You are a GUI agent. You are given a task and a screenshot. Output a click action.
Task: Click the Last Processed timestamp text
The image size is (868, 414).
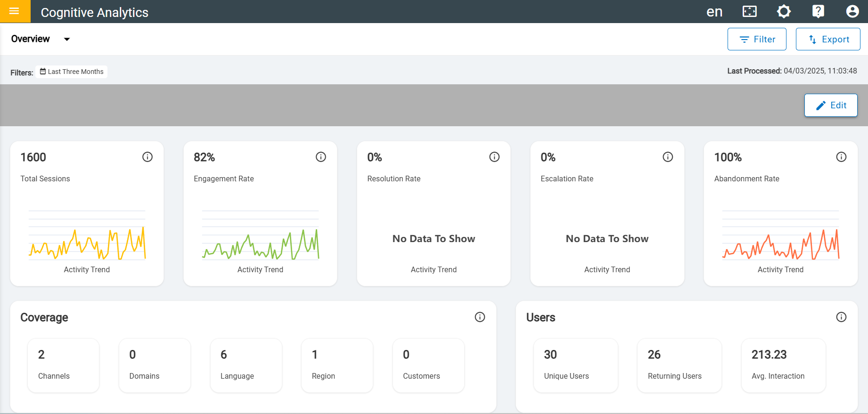click(x=792, y=71)
